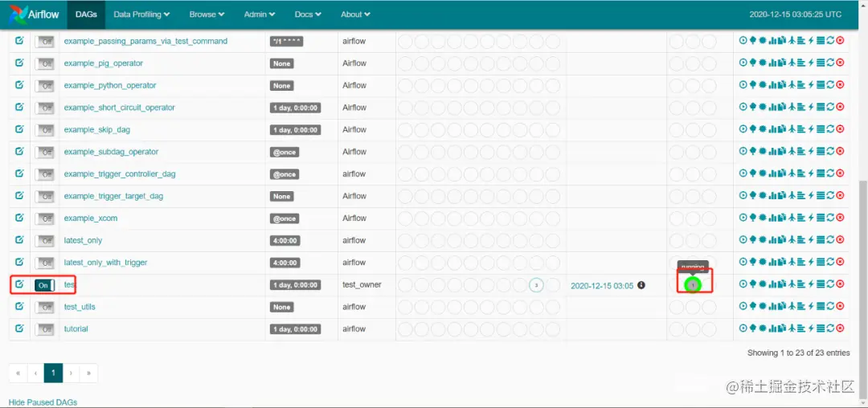
Task: Turn on example_subdag_operator toggle
Action: tap(44, 153)
